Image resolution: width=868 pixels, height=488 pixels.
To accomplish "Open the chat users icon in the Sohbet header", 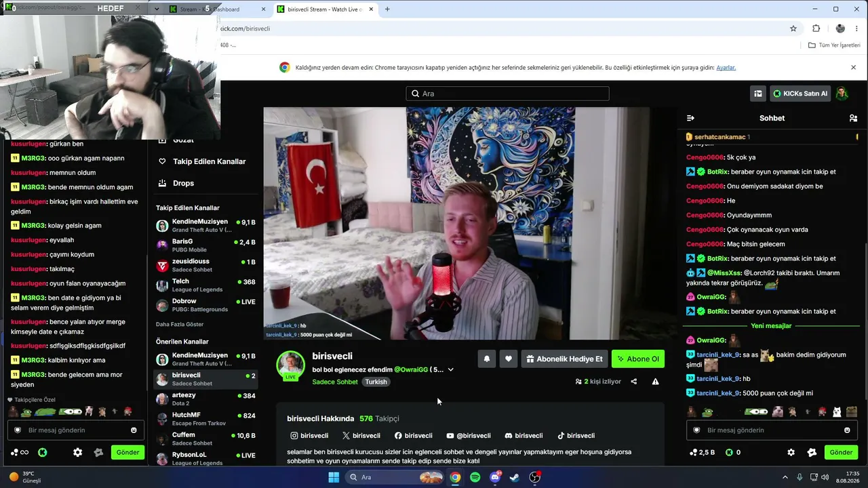I will point(853,118).
